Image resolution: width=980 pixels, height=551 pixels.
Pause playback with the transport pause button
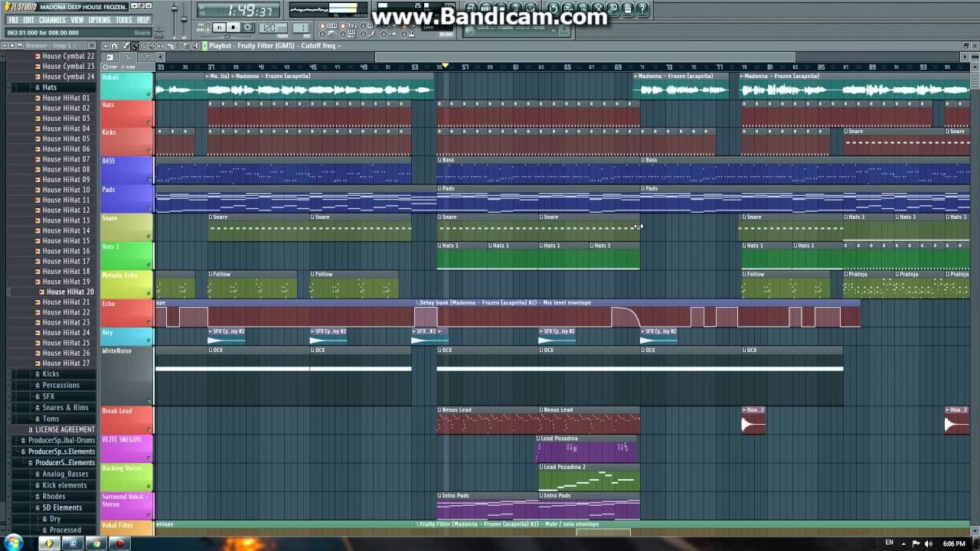point(220,28)
